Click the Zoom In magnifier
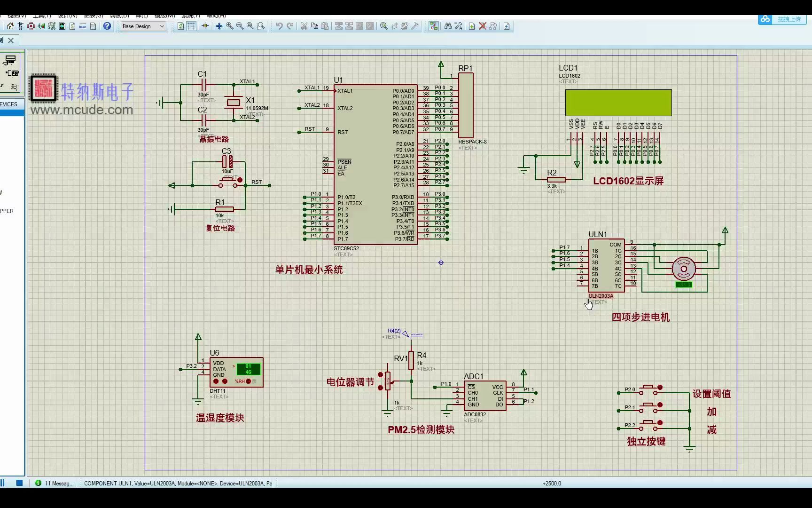 coord(229,26)
